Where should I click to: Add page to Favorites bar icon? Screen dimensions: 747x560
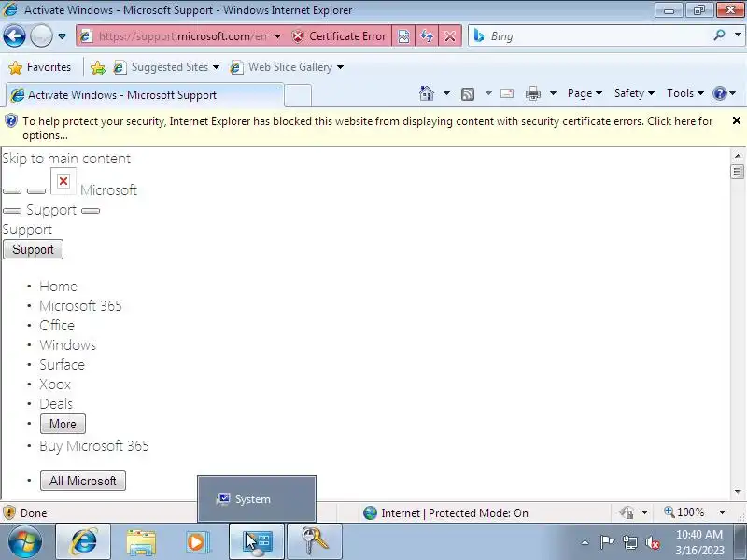click(98, 67)
